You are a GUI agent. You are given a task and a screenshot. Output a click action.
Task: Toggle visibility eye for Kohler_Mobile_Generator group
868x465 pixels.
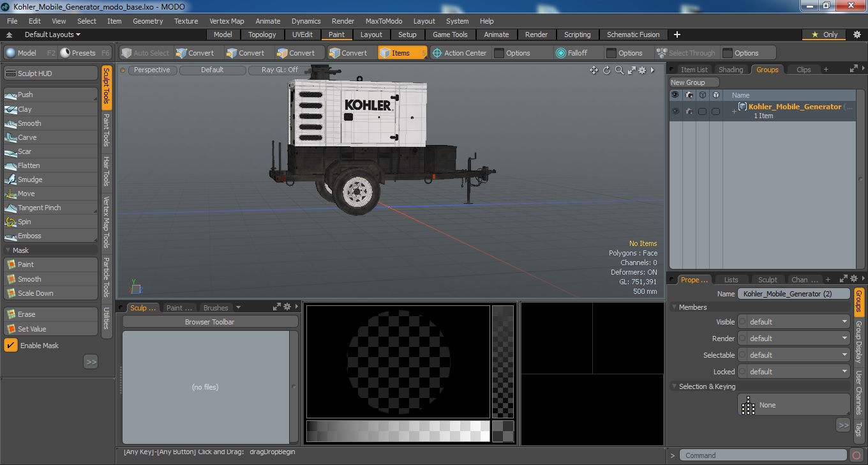coord(675,111)
